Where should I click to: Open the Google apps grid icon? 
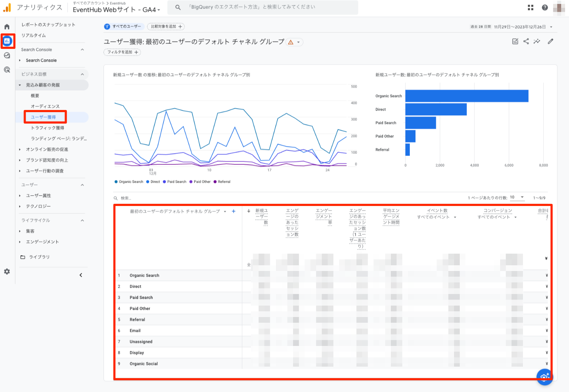[530, 7]
